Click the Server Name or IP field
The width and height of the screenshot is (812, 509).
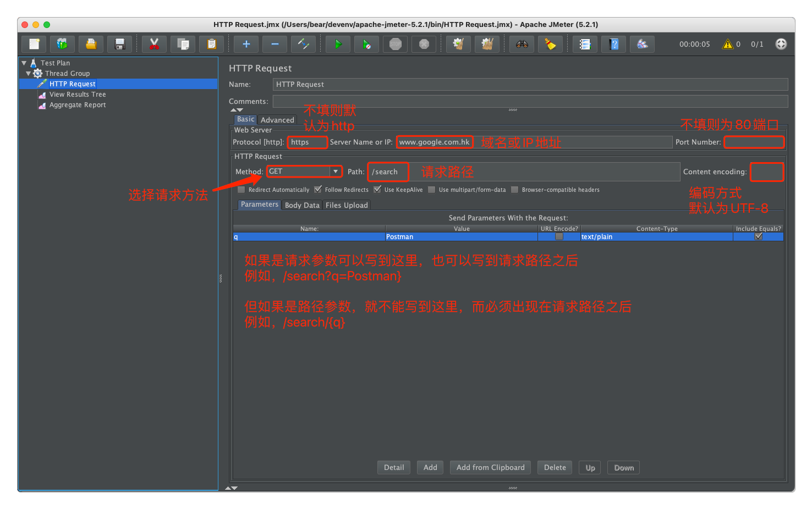(x=534, y=142)
